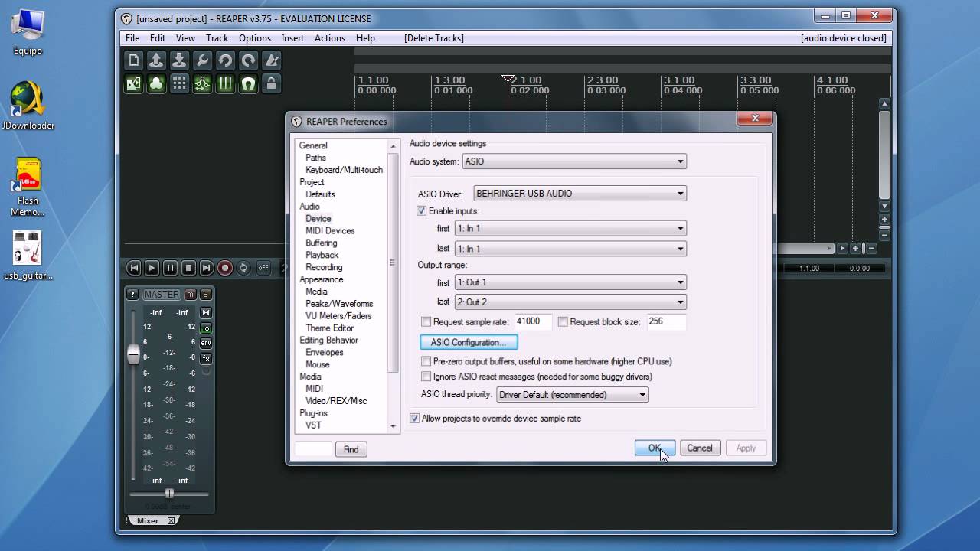980x551 pixels.
Task: Open the ASIO Driver dropdown
Action: [x=580, y=194]
